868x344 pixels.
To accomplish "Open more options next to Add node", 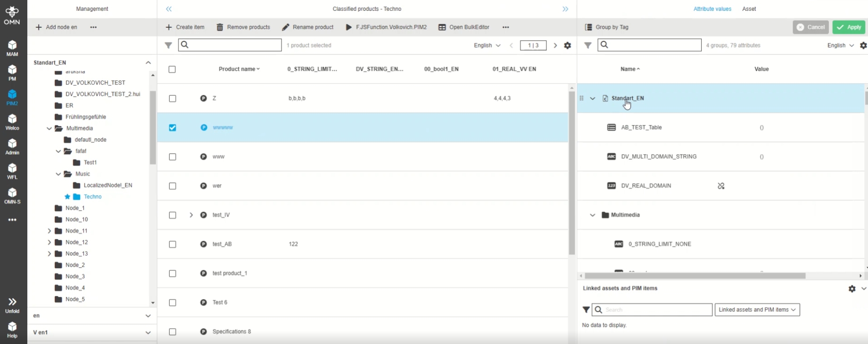I will point(93,27).
